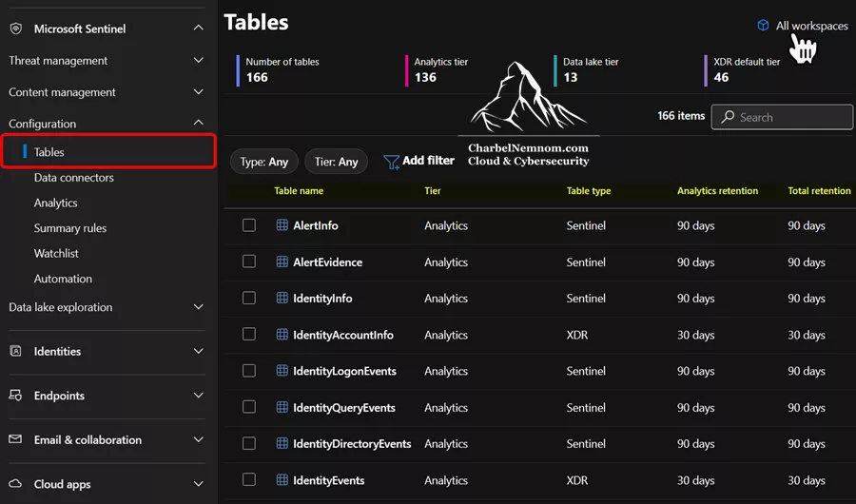This screenshot has height=504, width=856.
Task: Click the Endpoints devices icon
Action: (16, 396)
